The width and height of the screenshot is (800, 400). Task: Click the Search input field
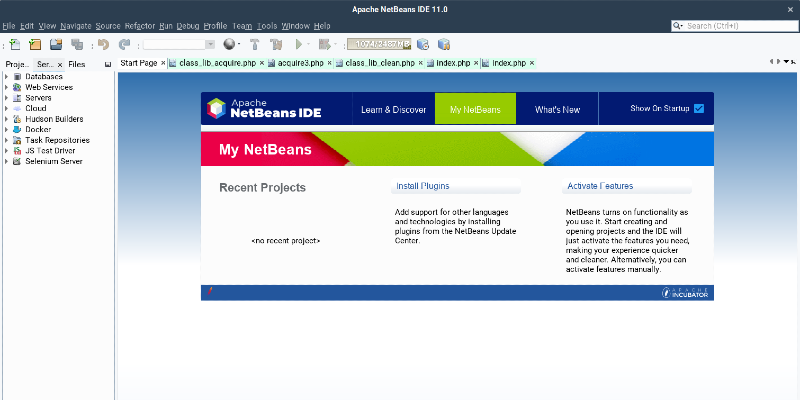(x=740, y=25)
